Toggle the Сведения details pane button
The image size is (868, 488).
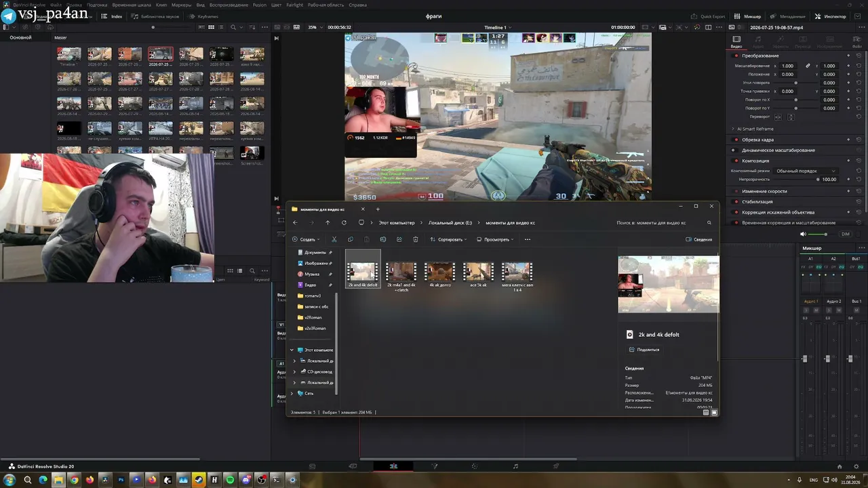699,239
